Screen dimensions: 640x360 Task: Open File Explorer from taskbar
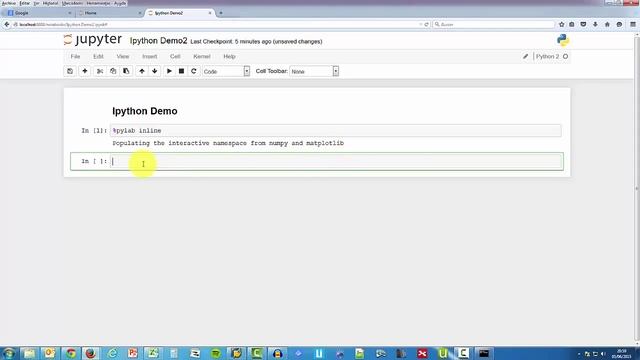click(29, 353)
